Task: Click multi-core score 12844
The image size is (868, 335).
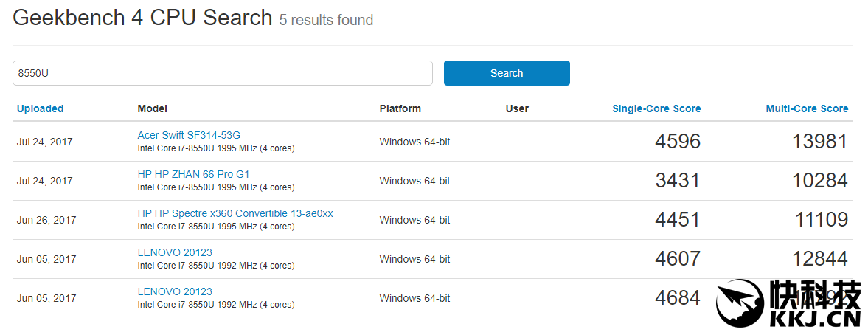Action: (x=819, y=259)
